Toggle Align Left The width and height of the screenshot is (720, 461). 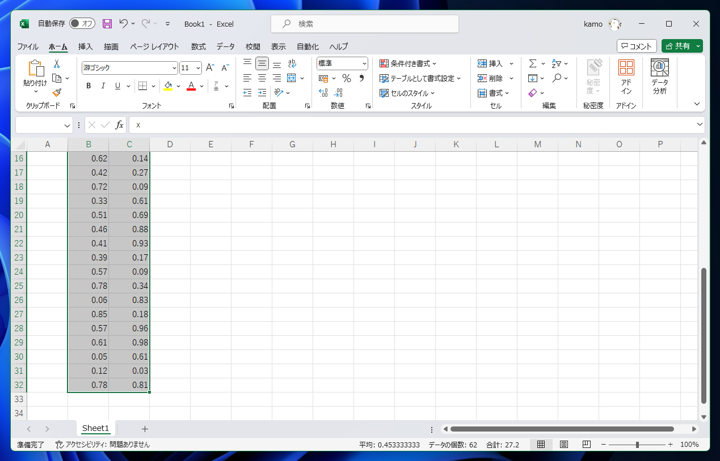tap(247, 78)
